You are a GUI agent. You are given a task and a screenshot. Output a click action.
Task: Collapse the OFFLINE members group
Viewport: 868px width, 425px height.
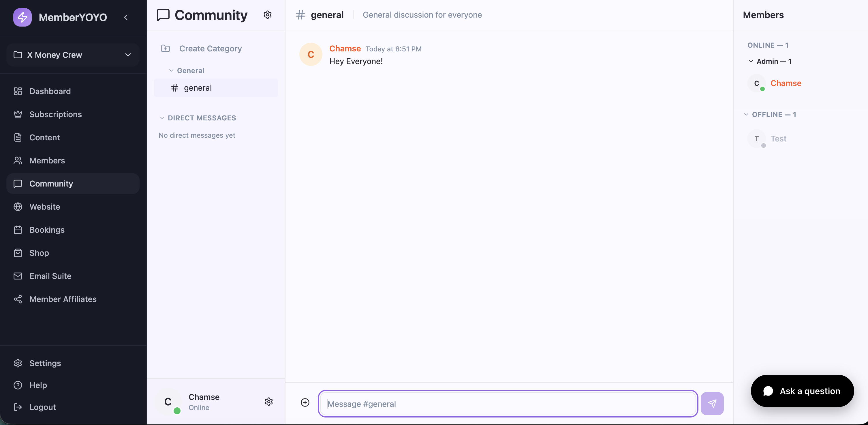point(746,114)
